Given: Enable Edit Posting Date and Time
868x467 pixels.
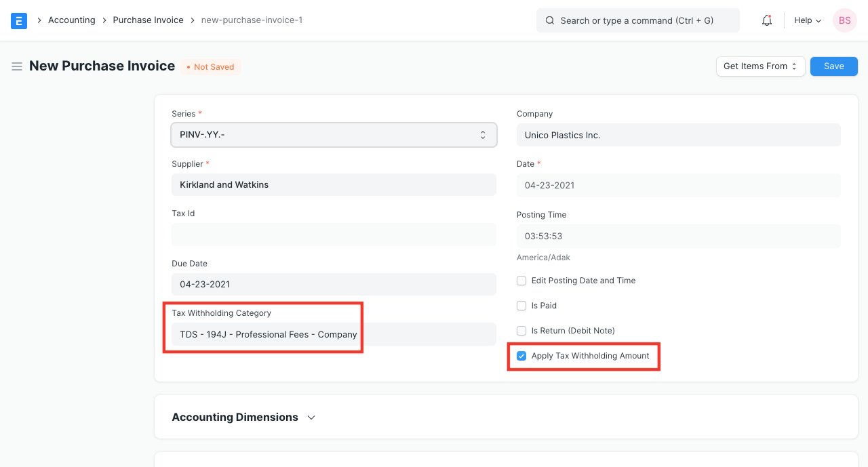Looking at the screenshot, I should coord(521,280).
